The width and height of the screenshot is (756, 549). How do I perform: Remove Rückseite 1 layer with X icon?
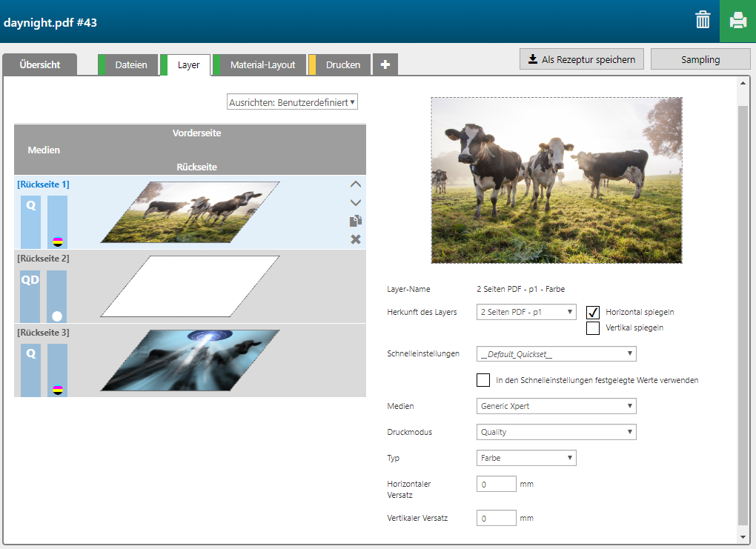[355, 239]
